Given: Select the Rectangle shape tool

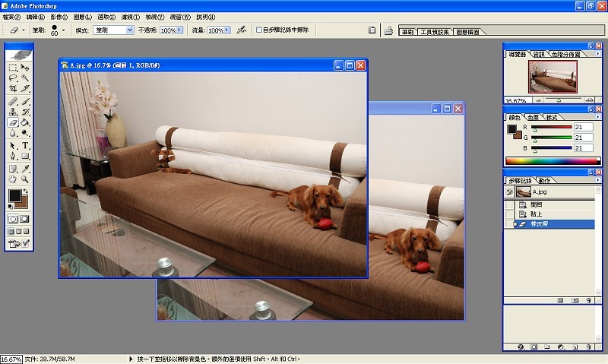Looking at the screenshot, I should point(25,157).
